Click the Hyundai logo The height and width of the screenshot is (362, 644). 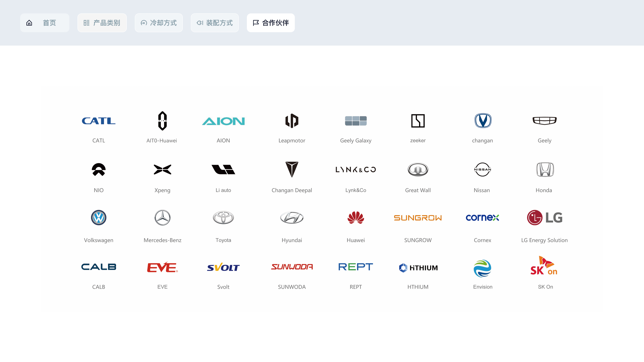click(292, 218)
